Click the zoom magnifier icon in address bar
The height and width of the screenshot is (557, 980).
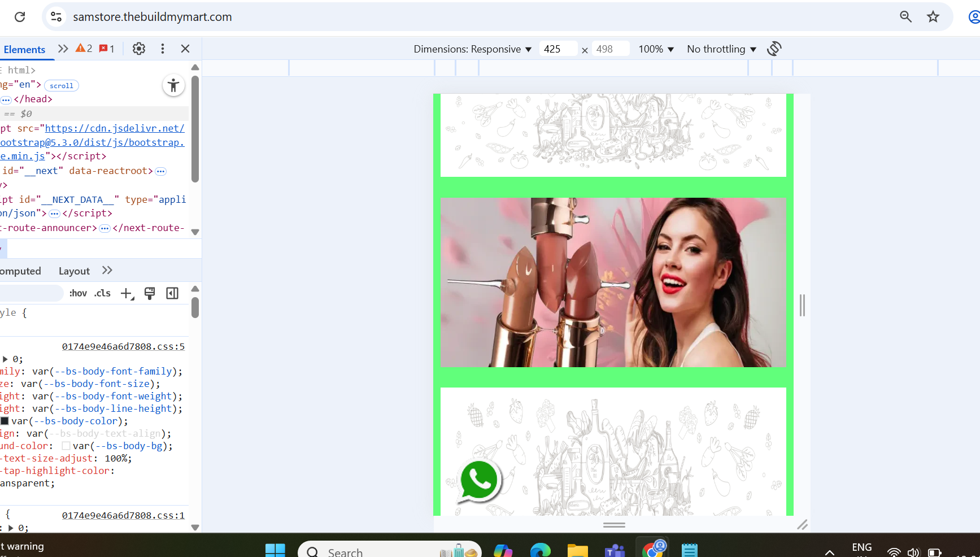(x=906, y=17)
